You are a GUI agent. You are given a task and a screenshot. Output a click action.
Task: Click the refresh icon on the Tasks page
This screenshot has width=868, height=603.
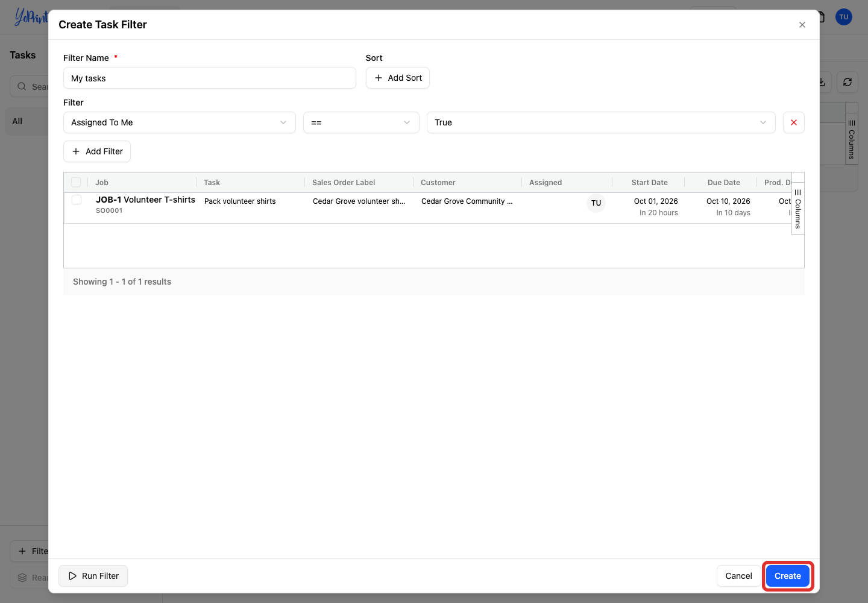pos(848,82)
